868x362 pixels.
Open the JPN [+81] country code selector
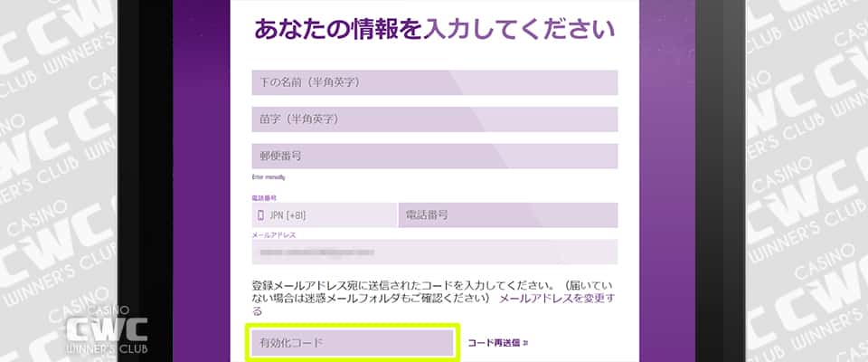325,215
